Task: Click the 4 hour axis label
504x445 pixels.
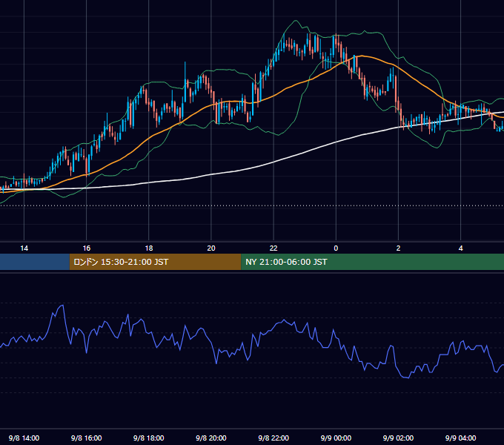Action: (x=460, y=248)
